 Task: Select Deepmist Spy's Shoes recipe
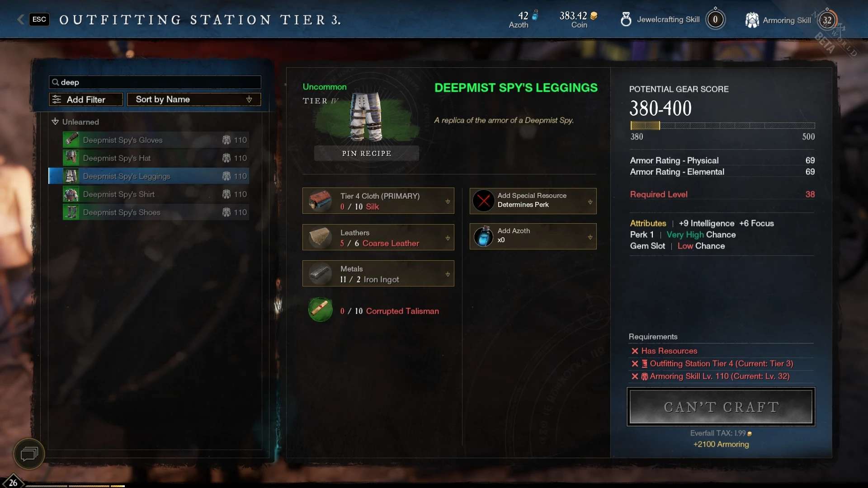coord(156,212)
